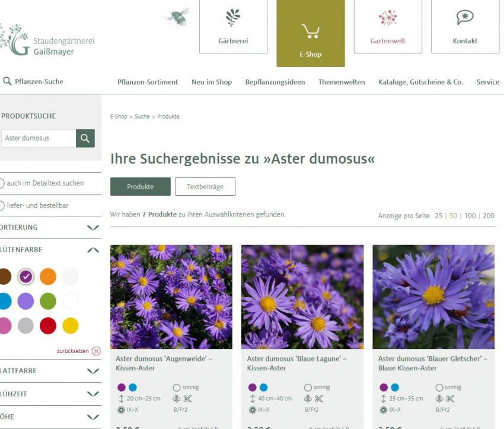Open the Service menu

click(488, 82)
